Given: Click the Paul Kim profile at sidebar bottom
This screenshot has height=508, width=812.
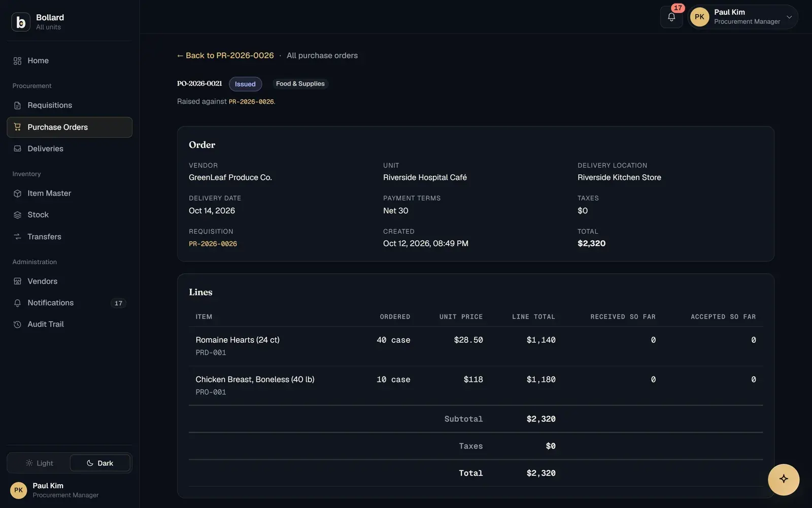Looking at the screenshot, I should coord(70,490).
